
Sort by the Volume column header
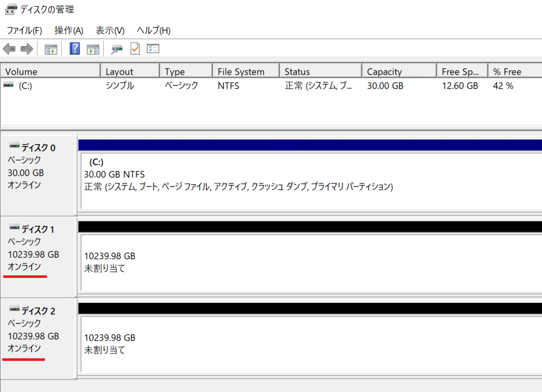pos(50,72)
